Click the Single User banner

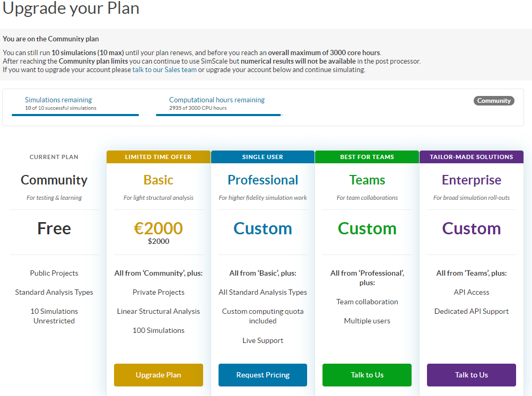(x=263, y=157)
